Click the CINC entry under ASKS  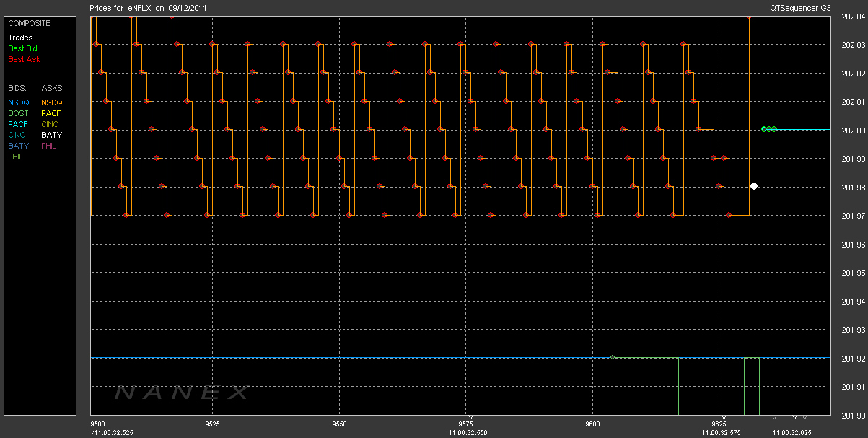(51, 124)
